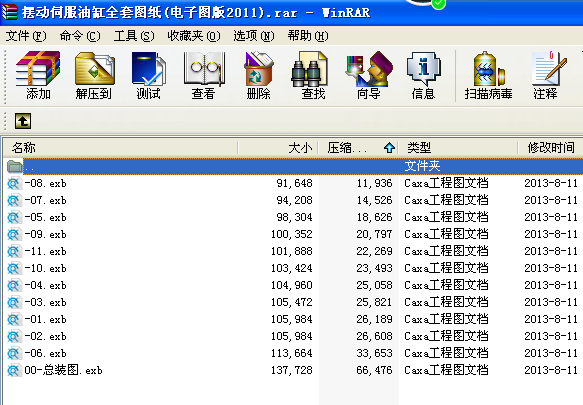
Task: Click file icon of -03.exb
Action: 14,302
